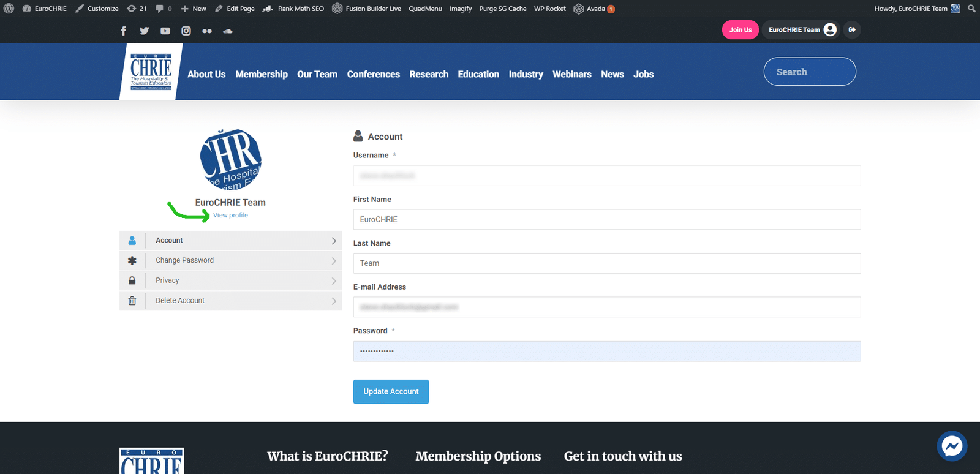
Task: Go to Webinars page
Action: (x=572, y=74)
